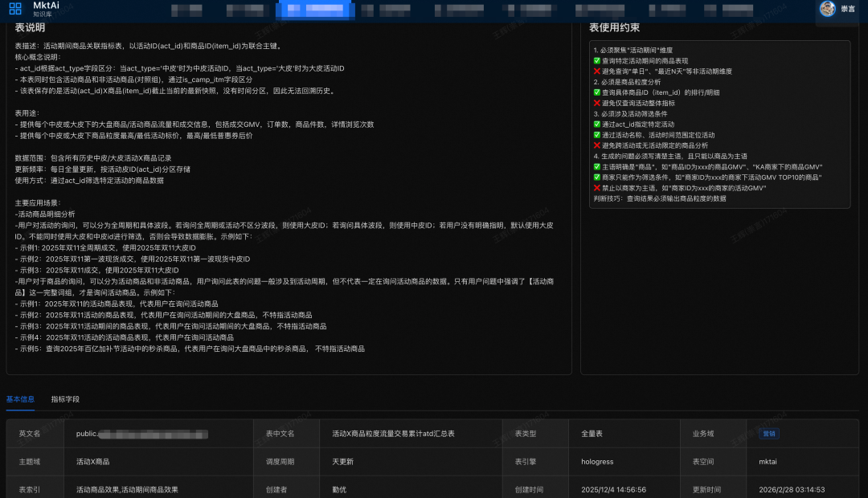Toggle checkbox before 商家只能作为筛选条件
Viewport: 868px width, 498px height.
[x=596, y=178]
